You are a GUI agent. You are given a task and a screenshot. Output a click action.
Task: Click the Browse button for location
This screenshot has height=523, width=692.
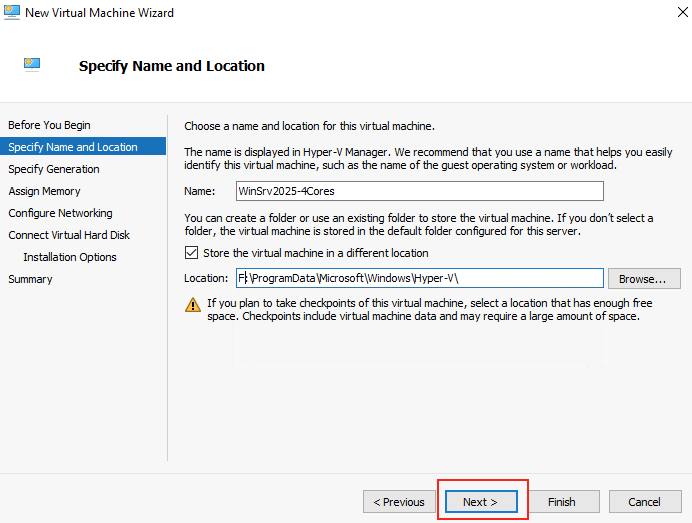tap(644, 279)
